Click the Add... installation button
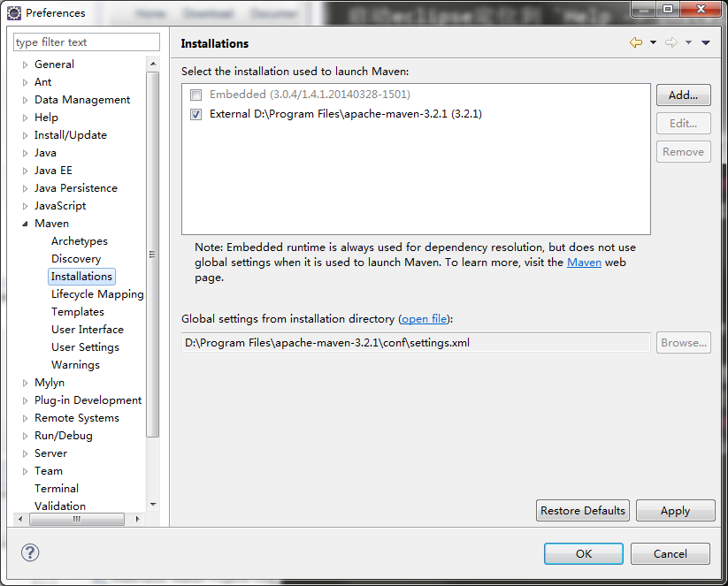The height and width of the screenshot is (586, 728). click(683, 95)
